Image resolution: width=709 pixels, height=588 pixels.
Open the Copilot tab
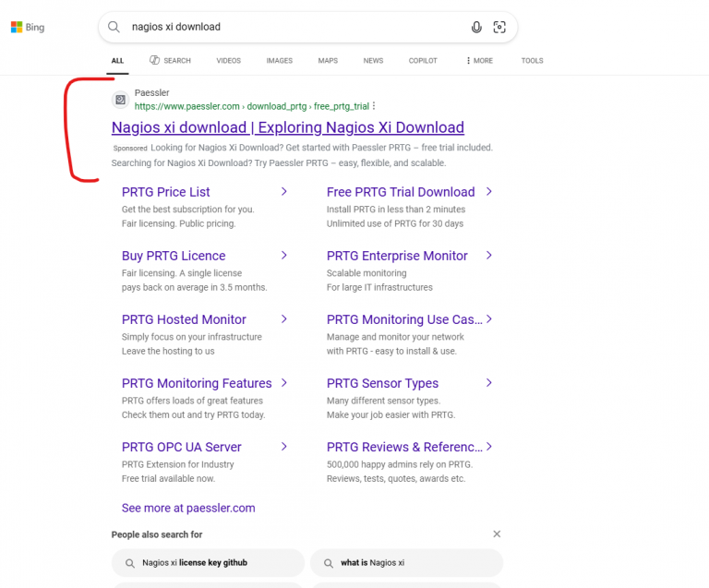point(423,61)
